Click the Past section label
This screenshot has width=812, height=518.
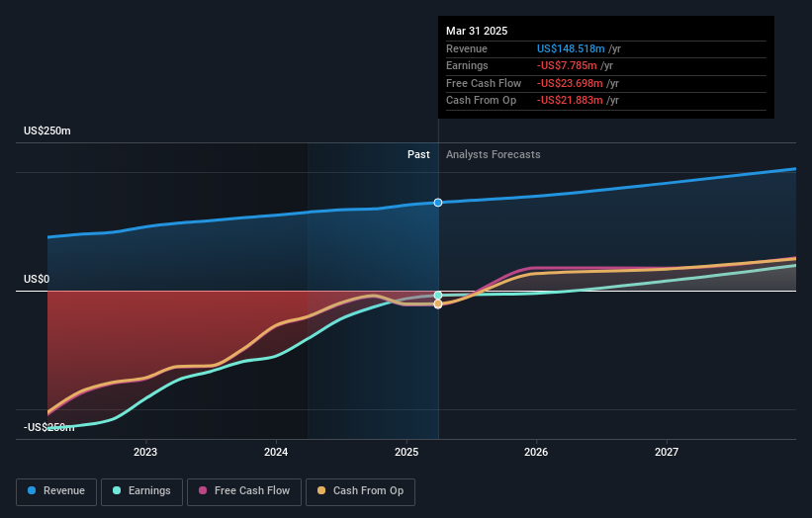(418, 154)
